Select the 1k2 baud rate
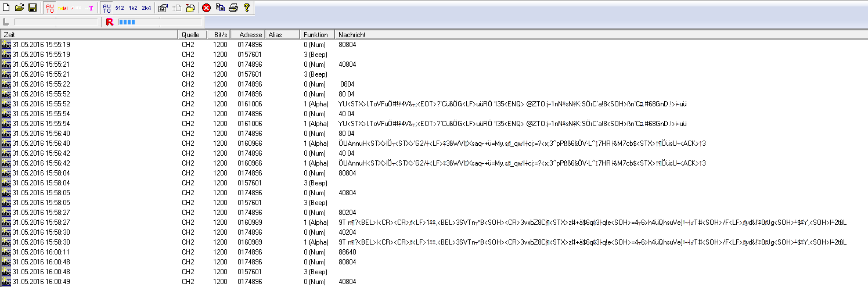 point(133,8)
